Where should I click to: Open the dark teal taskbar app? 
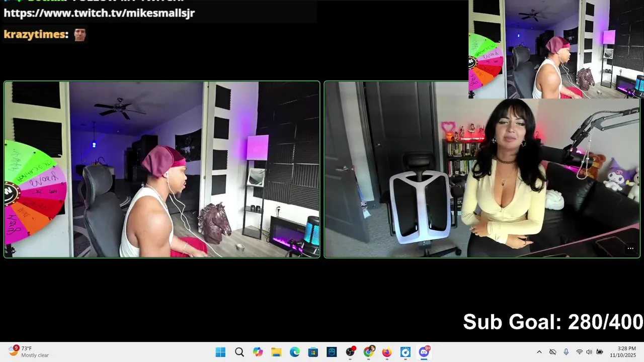[332, 352]
